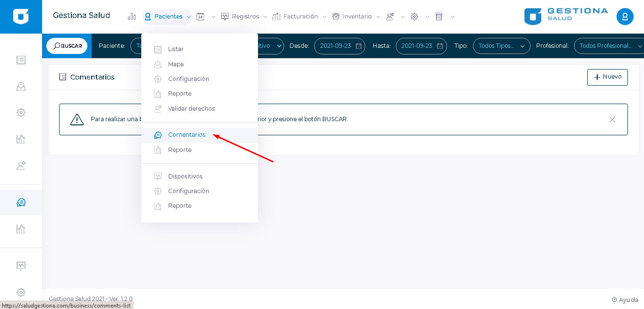The image size is (644, 309).
Task: Open Dispositivos in the Pacientes menu
Action: point(185,177)
